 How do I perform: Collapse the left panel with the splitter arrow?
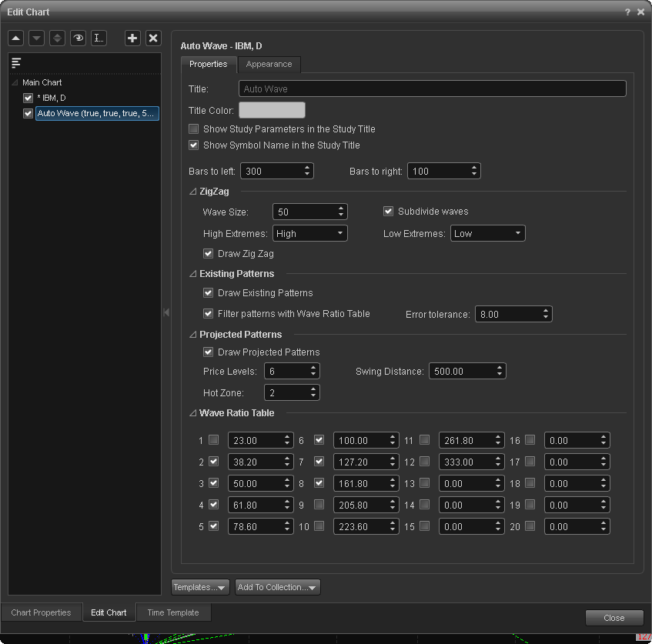click(166, 312)
